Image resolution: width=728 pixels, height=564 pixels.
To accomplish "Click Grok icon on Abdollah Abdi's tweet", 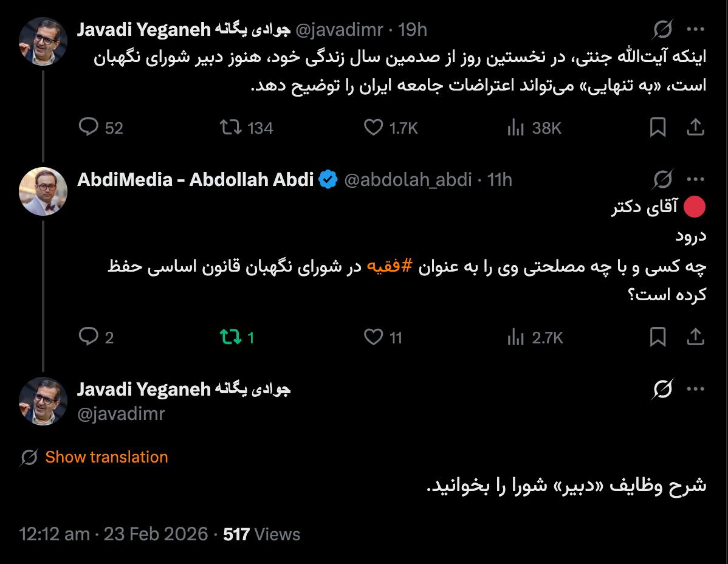I will point(663,179).
